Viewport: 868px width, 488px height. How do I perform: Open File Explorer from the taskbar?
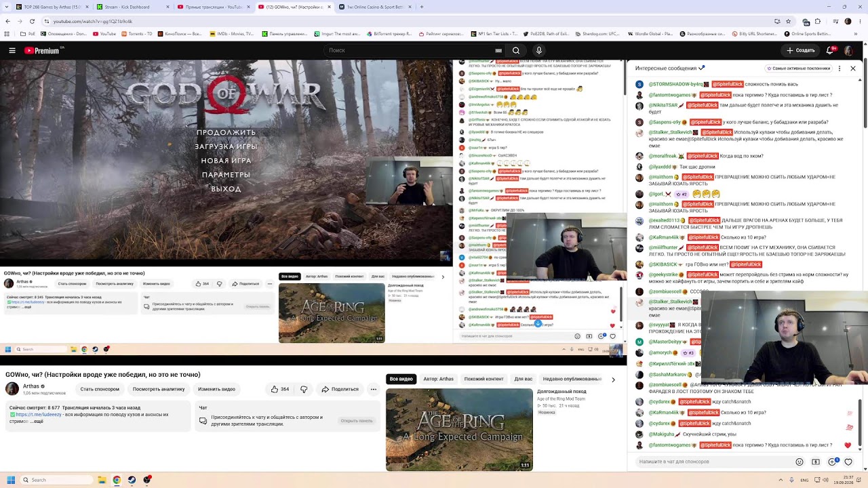102,480
